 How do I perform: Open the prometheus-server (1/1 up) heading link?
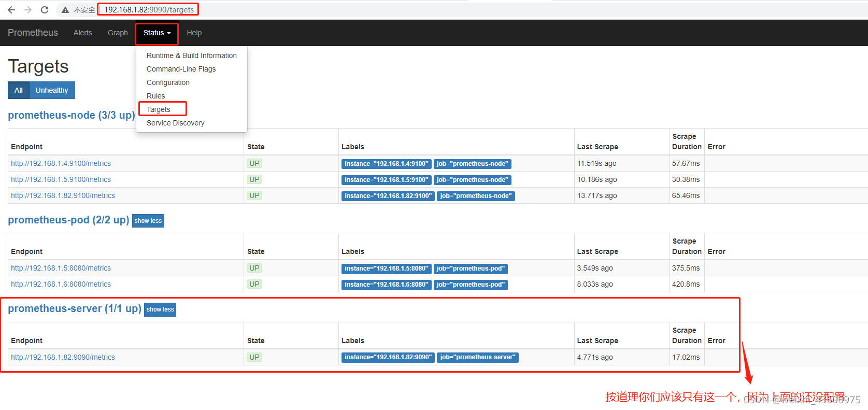[75, 308]
